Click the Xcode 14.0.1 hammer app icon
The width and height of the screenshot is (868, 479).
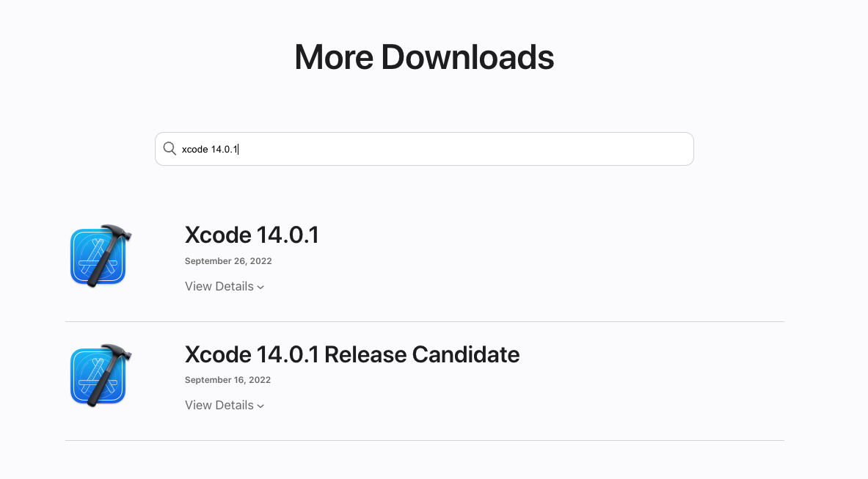coord(101,255)
